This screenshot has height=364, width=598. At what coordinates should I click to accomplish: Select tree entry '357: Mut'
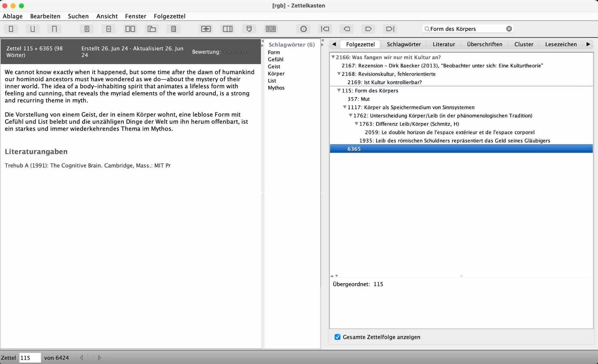tap(359, 99)
